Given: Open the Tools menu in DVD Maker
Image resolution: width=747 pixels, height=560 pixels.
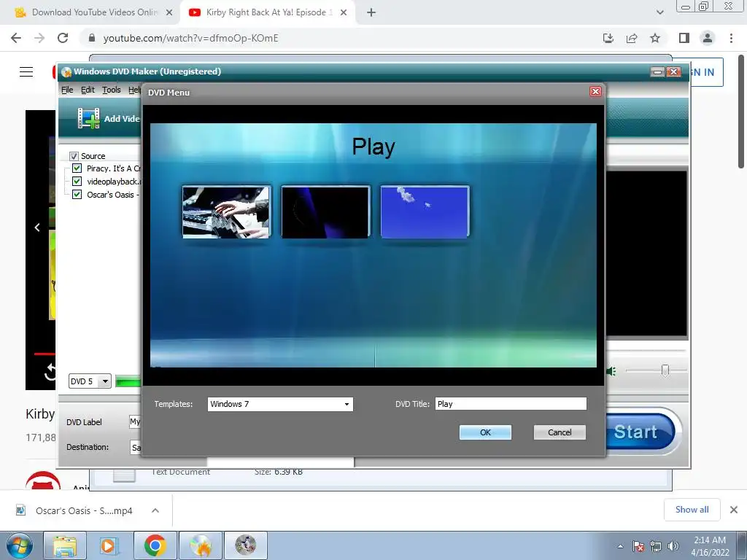Looking at the screenshot, I should click(111, 90).
